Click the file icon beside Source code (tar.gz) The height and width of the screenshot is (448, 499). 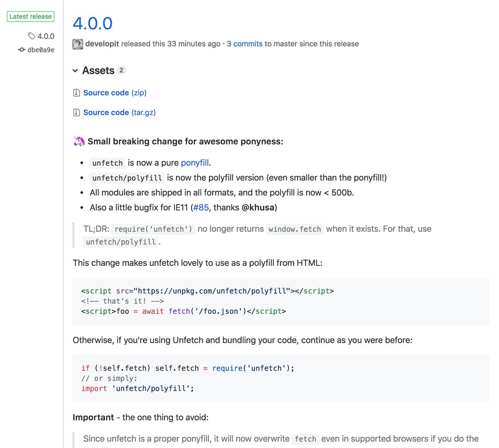coord(77,112)
